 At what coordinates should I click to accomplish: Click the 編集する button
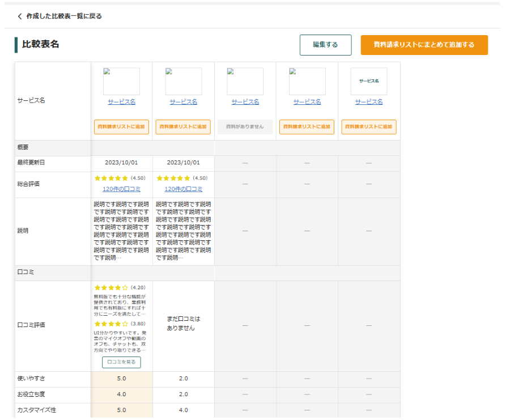point(325,45)
